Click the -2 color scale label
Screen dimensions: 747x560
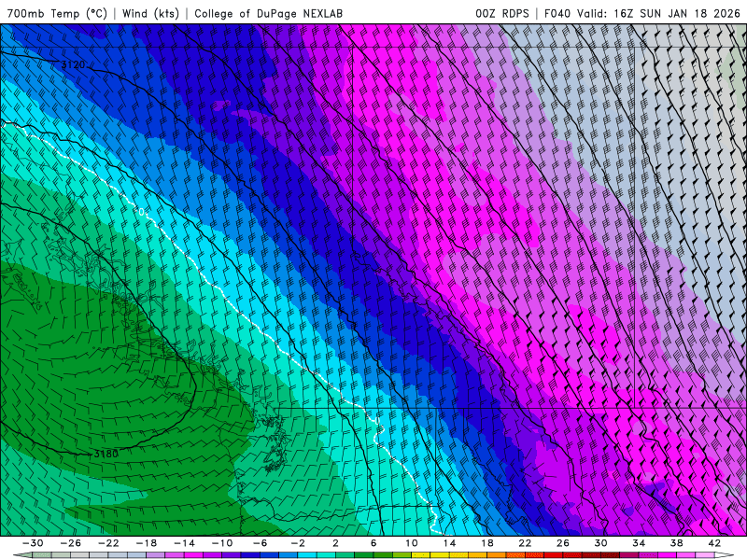pos(298,543)
